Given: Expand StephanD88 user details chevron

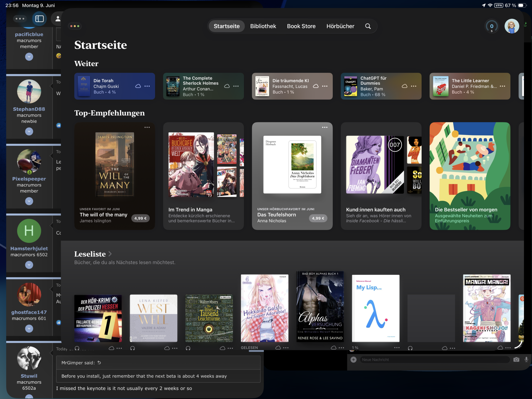Looking at the screenshot, I should [29, 131].
